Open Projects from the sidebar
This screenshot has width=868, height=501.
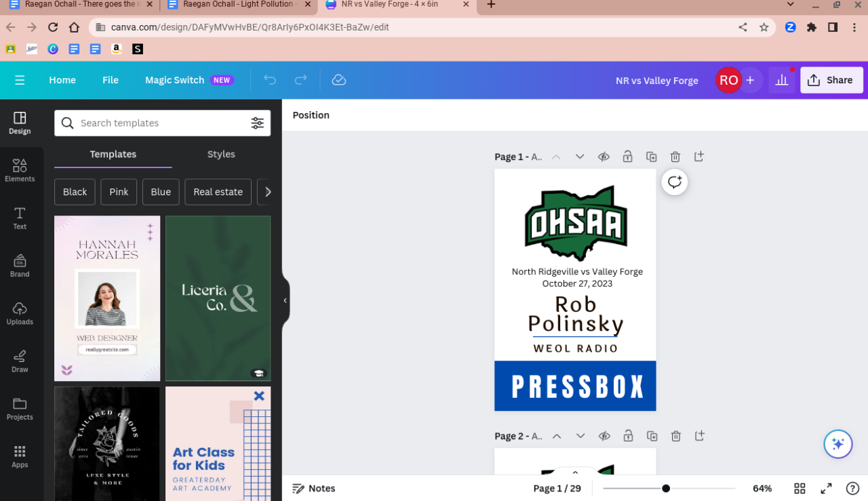click(x=20, y=409)
